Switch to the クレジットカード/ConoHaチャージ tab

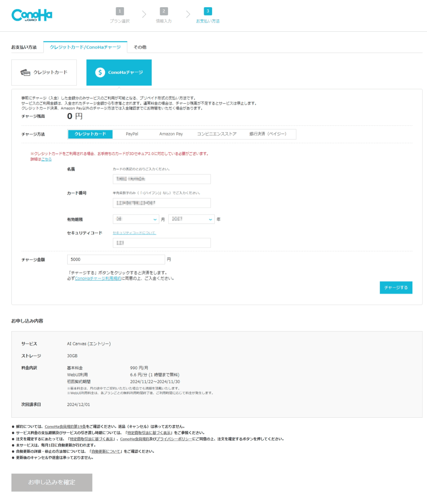tap(85, 47)
